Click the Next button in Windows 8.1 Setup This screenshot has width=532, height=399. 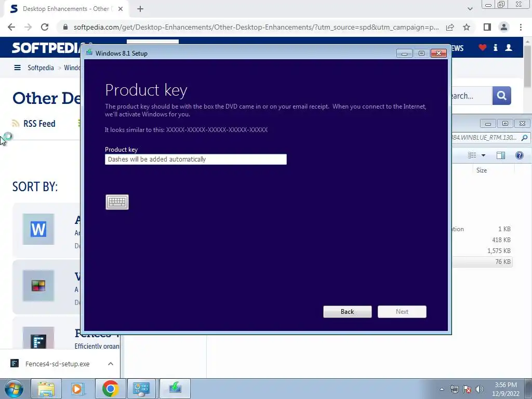402,312
